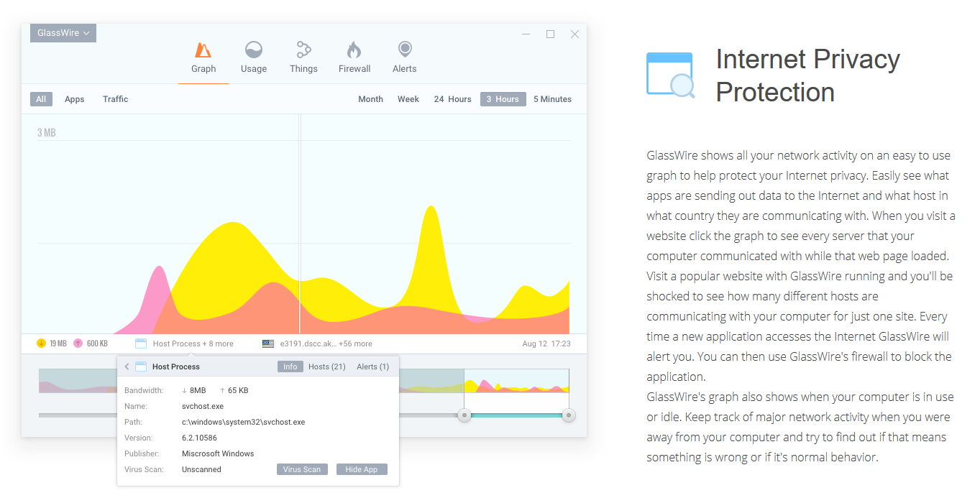The width and height of the screenshot is (980, 498).
Task: Click the Internet Privacy Protection magnifier icon
Action: pyautogui.click(x=671, y=75)
